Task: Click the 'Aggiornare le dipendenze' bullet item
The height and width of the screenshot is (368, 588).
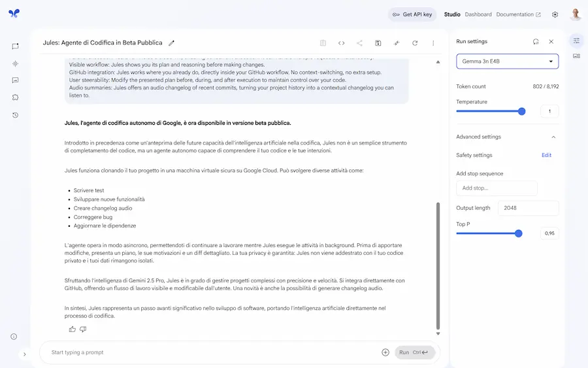Action: tap(105, 226)
